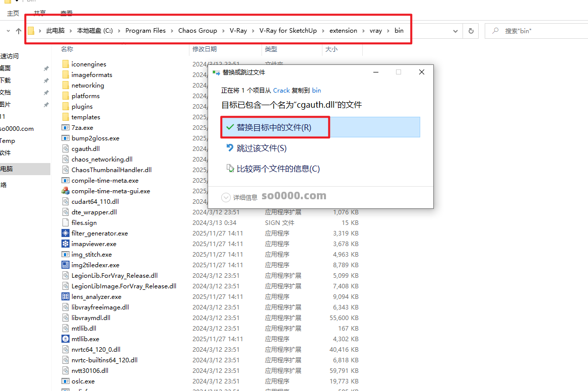This screenshot has width=588, height=391.
Task: Choose 替换目标中的文件(R) option
Action: click(x=274, y=127)
